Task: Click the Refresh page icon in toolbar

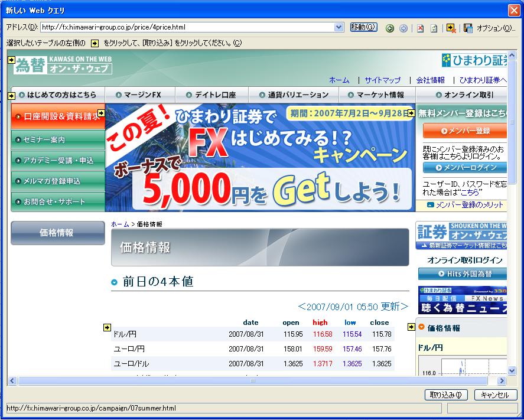Action: coord(434,28)
